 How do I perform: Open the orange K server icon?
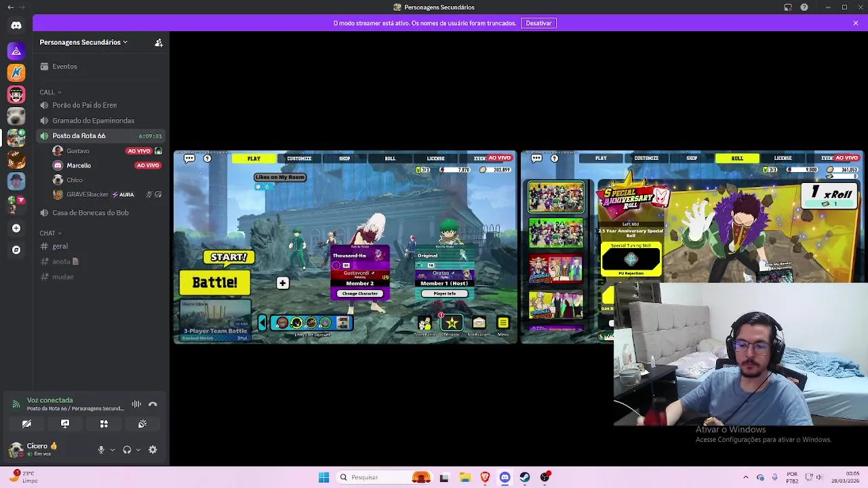[16, 73]
